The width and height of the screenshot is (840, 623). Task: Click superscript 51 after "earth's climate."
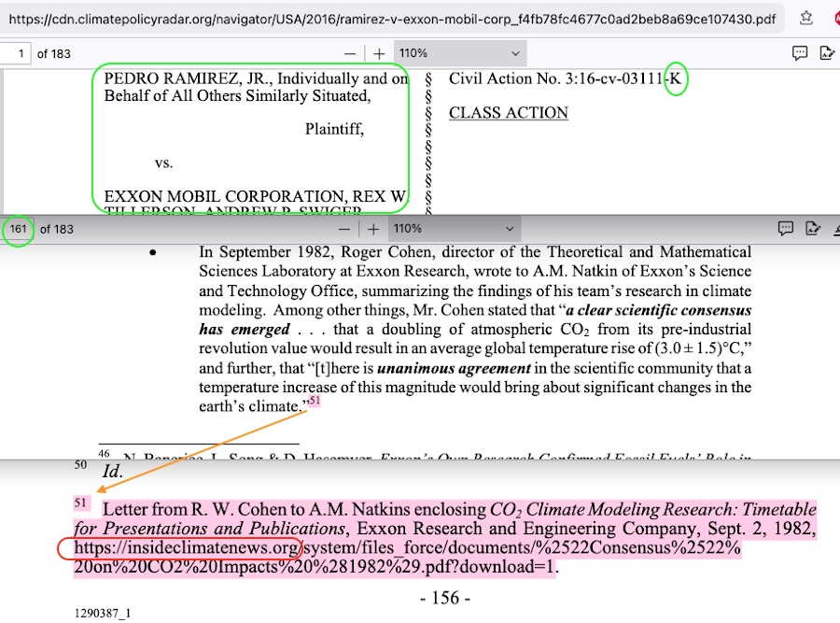point(315,402)
